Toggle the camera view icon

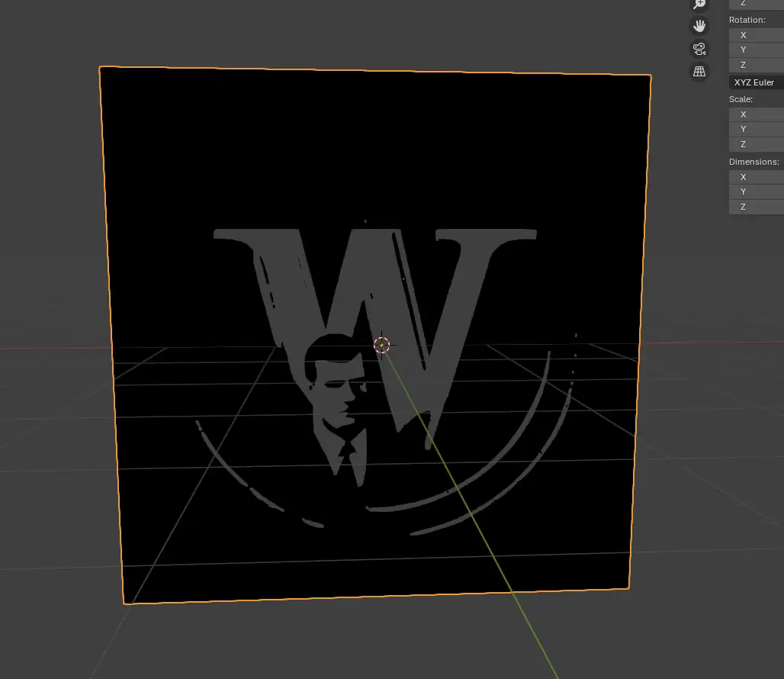point(699,49)
